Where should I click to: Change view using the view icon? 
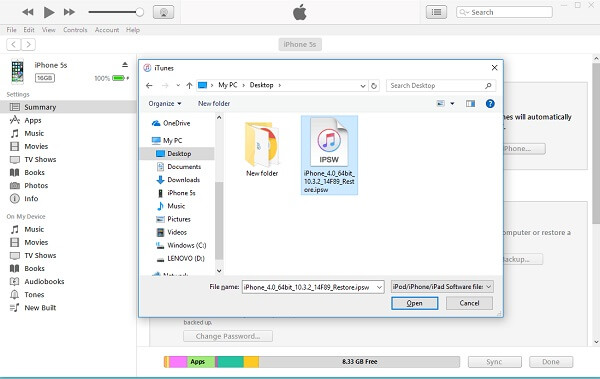tap(441, 103)
